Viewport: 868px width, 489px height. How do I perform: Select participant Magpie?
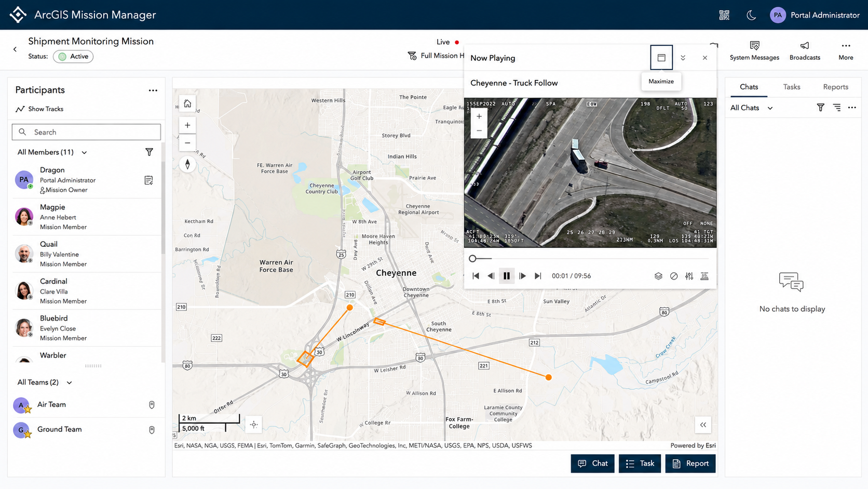tap(86, 217)
